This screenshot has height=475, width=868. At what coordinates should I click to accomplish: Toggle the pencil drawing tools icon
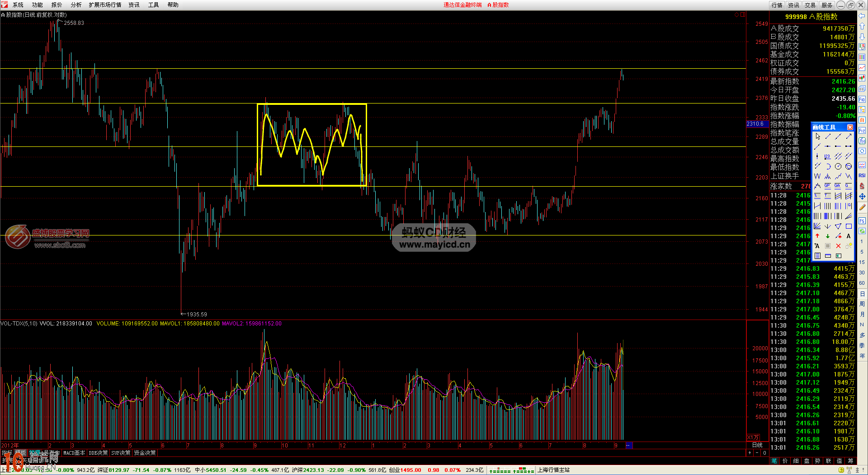coord(862,207)
